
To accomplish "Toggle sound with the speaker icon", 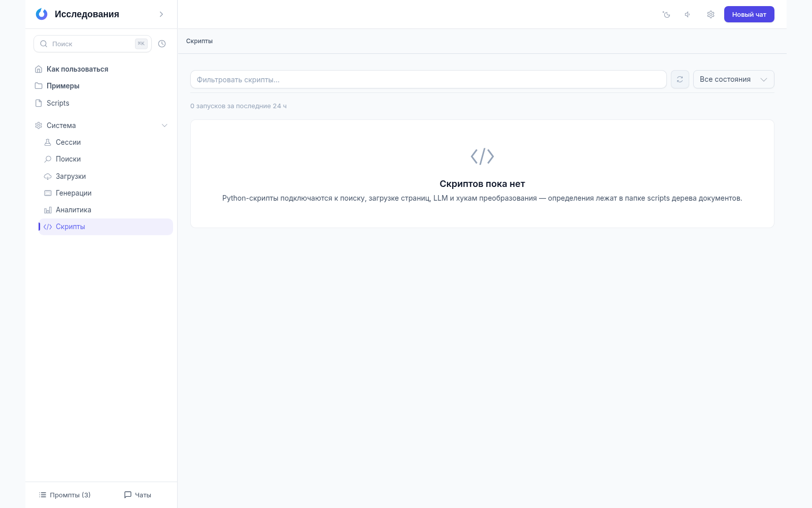I will tap(688, 15).
